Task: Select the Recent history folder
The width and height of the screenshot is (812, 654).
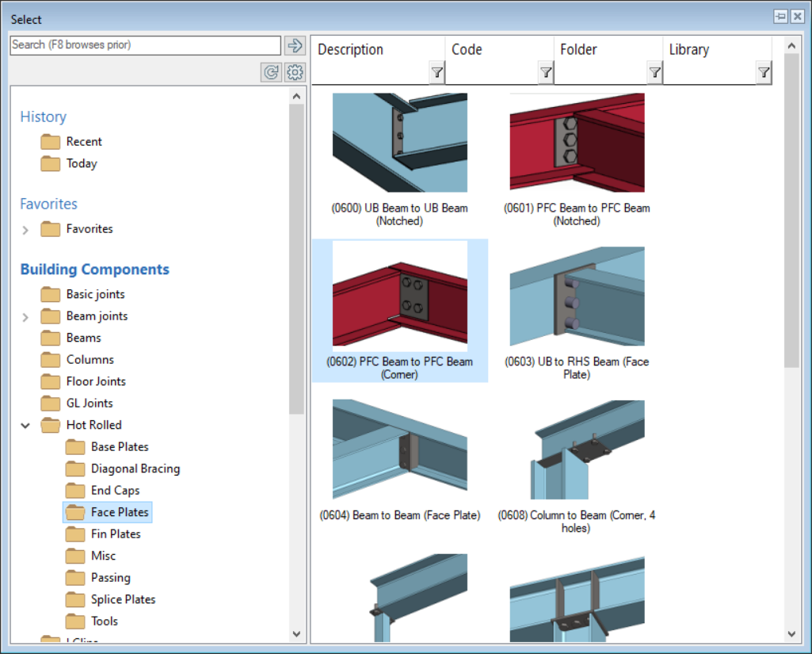Action: [x=84, y=142]
